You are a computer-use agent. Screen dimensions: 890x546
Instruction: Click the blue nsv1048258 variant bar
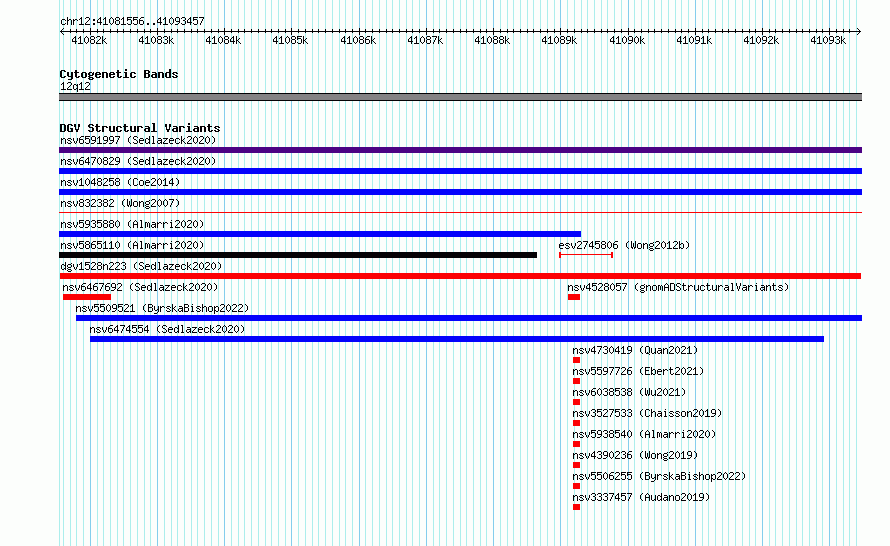(460, 192)
